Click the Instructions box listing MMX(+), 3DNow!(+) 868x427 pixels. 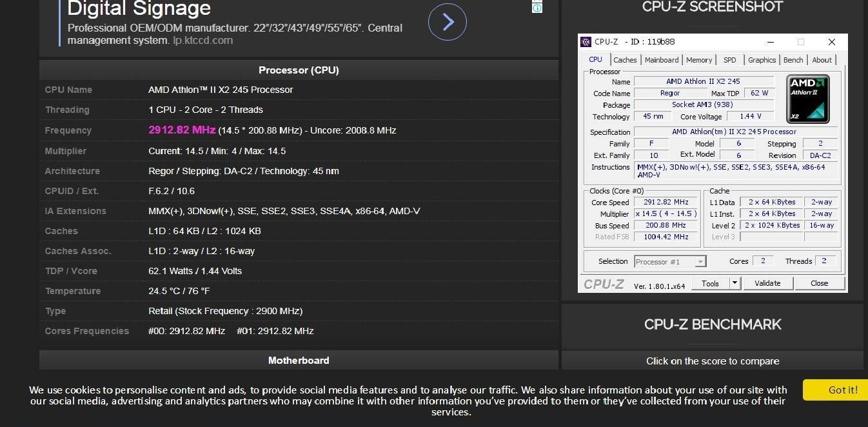click(x=736, y=170)
